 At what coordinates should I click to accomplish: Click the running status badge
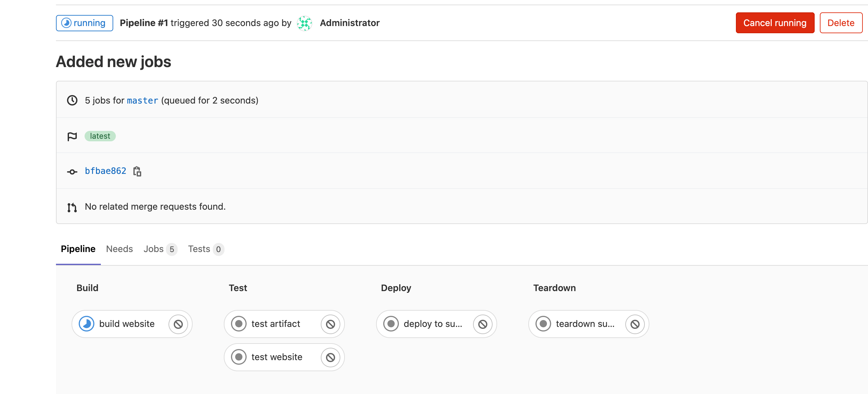(x=84, y=23)
